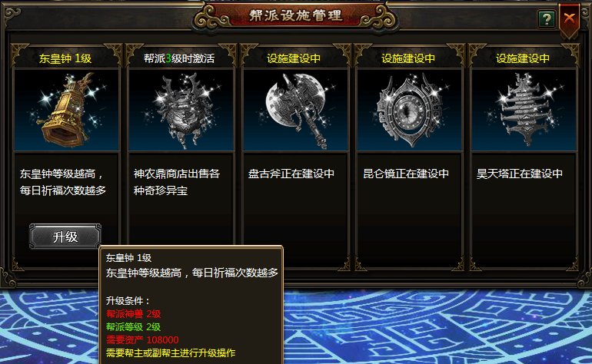Click the 需要资产 108000 requirement line

point(142,340)
